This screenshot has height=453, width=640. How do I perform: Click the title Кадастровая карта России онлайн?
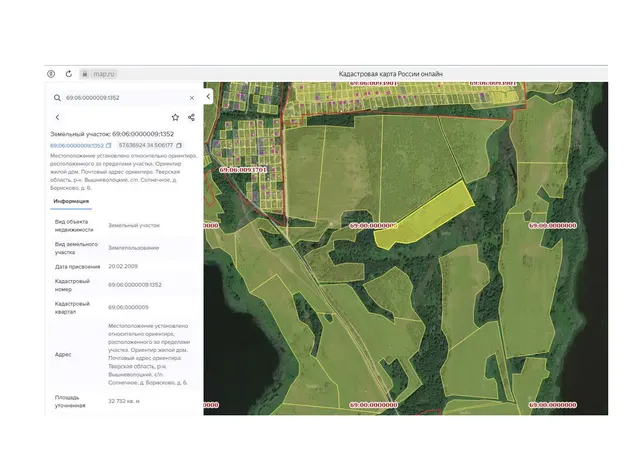click(x=391, y=74)
